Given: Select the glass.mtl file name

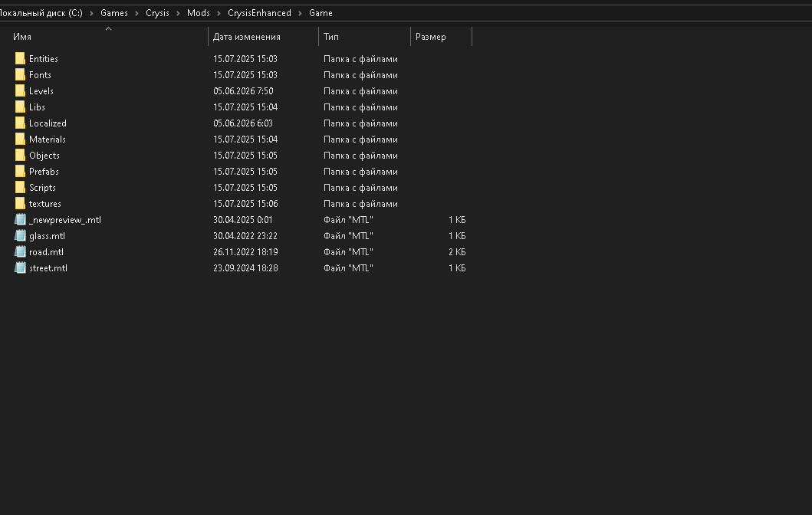Looking at the screenshot, I should coord(47,236).
